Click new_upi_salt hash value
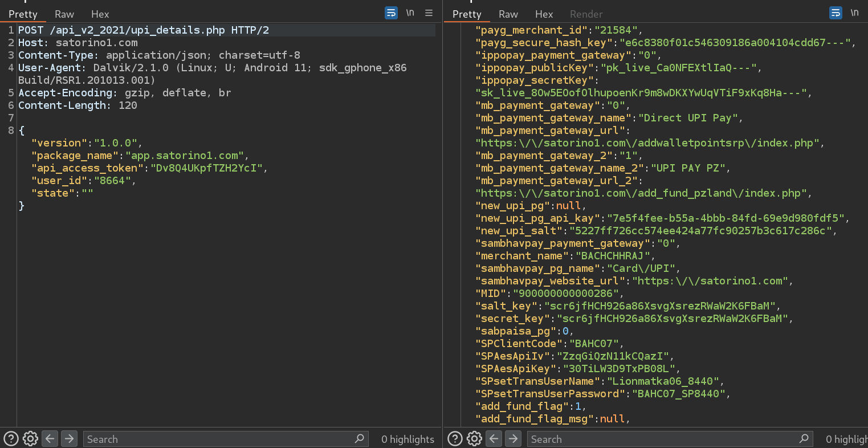The height and width of the screenshot is (448, 868). (x=700, y=231)
